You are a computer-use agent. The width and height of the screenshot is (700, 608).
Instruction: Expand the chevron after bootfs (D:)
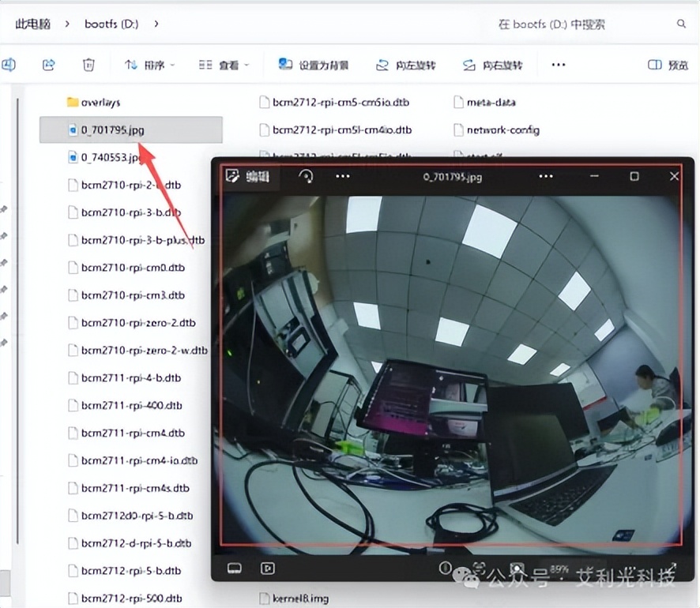156,24
